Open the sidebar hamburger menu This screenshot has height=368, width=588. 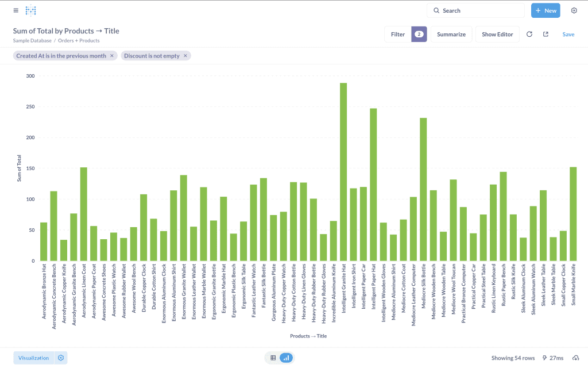16,10
